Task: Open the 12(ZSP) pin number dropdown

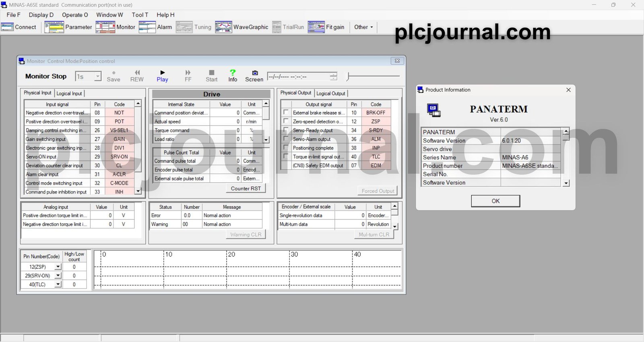Action: coord(58,267)
